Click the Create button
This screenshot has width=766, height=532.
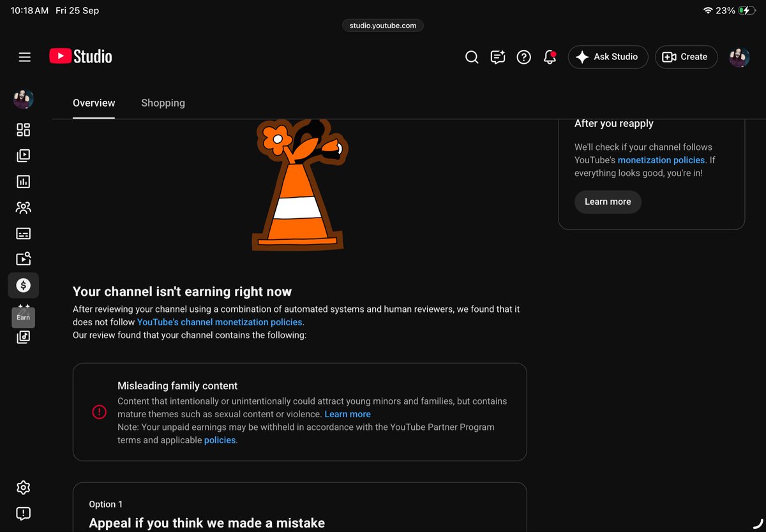686,57
